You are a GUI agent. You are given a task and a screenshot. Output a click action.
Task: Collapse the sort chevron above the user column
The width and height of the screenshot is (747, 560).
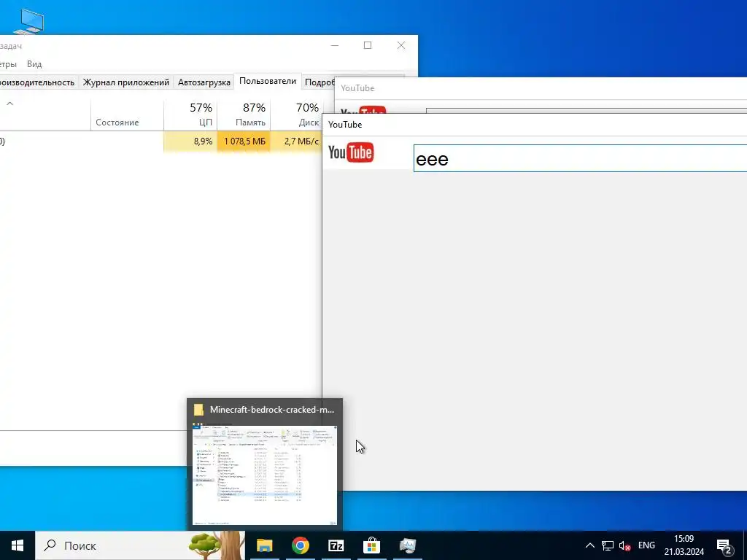coord(9,104)
